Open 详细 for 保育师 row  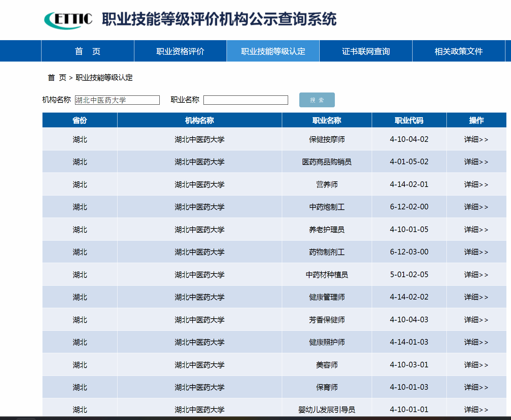476,387
